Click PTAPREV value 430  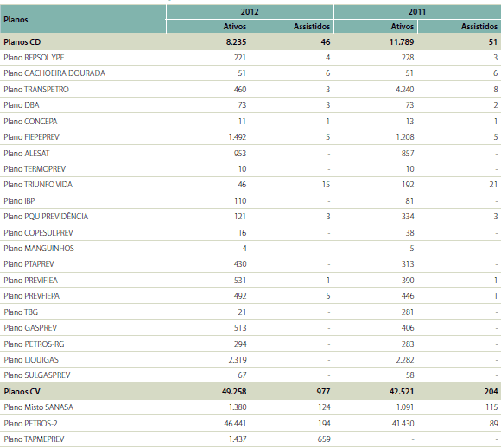240,264
